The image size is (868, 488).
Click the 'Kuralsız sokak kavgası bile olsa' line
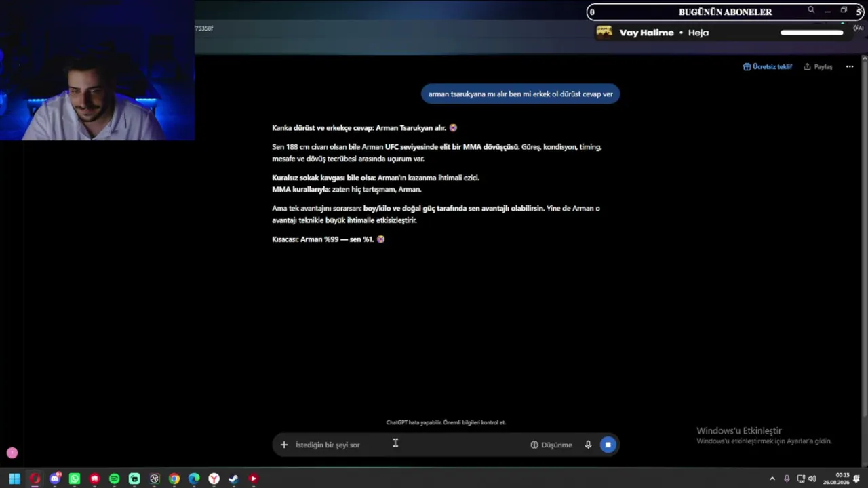click(376, 178)
